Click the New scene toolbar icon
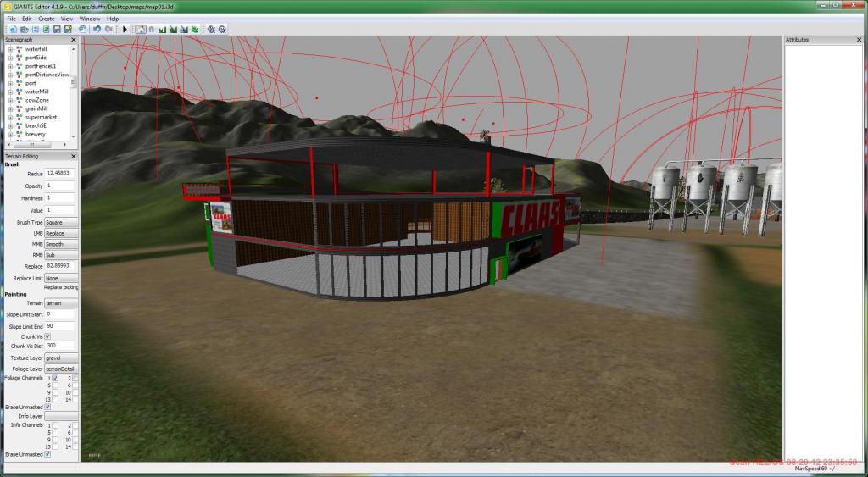This screenshot has width=868, height=477. 13,30
